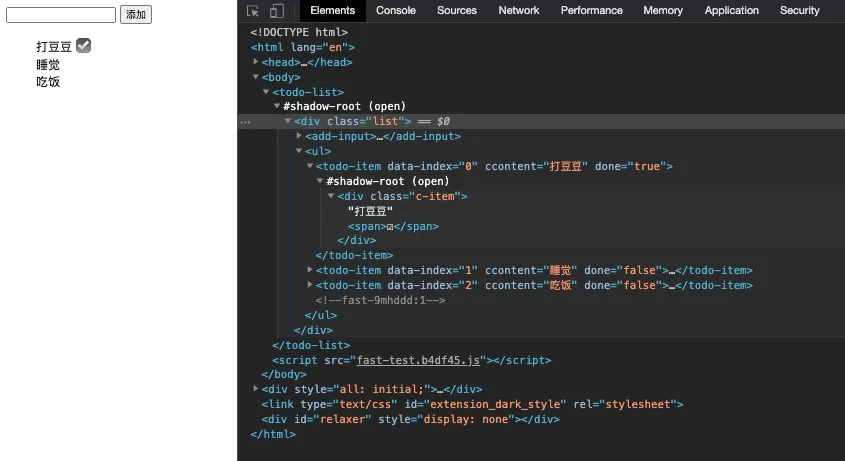
Task: Open the Console tab
Action: coord(396,10)
